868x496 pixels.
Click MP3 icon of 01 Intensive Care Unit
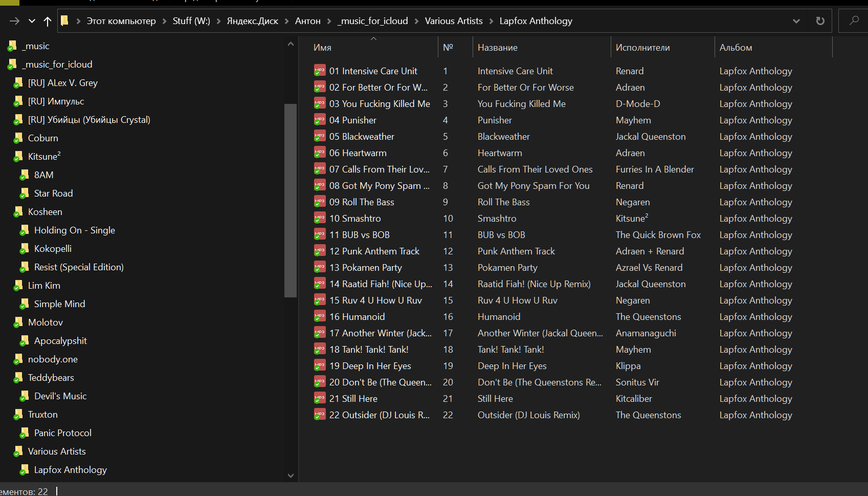pyautogui.click(x=320, y=71)
